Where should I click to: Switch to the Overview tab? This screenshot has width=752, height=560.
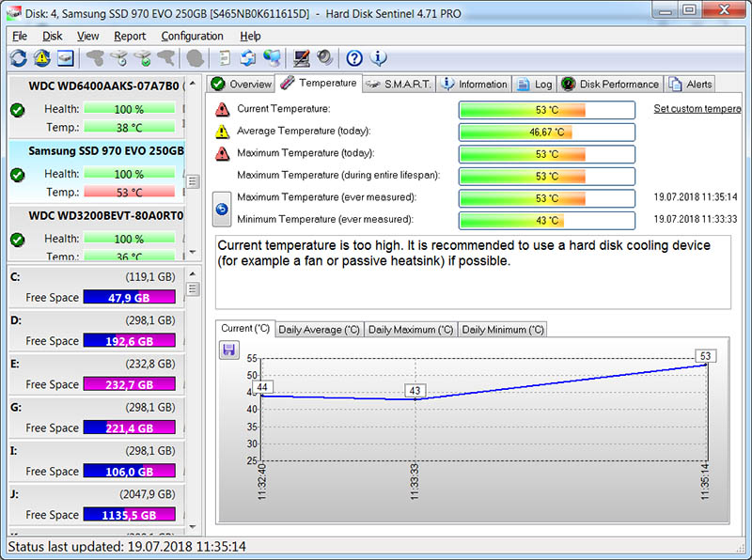click(242, 84)
